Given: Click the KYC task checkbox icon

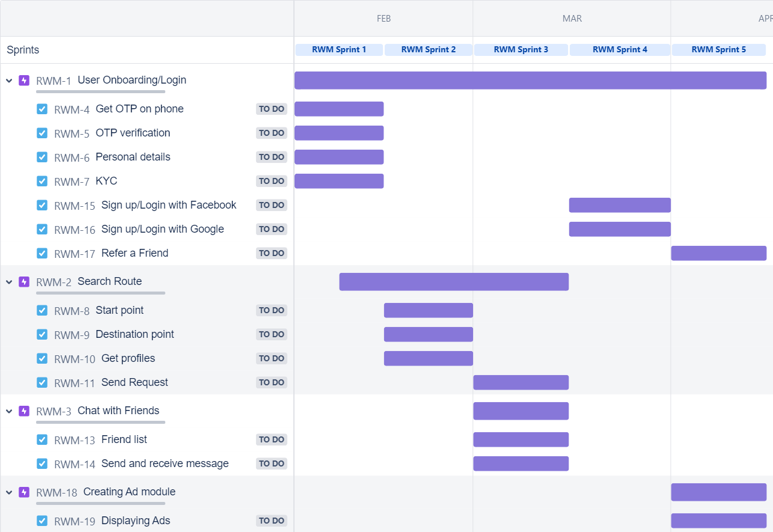Looking at the screenshot, I should pyautogui.click(x=42, y=181).
